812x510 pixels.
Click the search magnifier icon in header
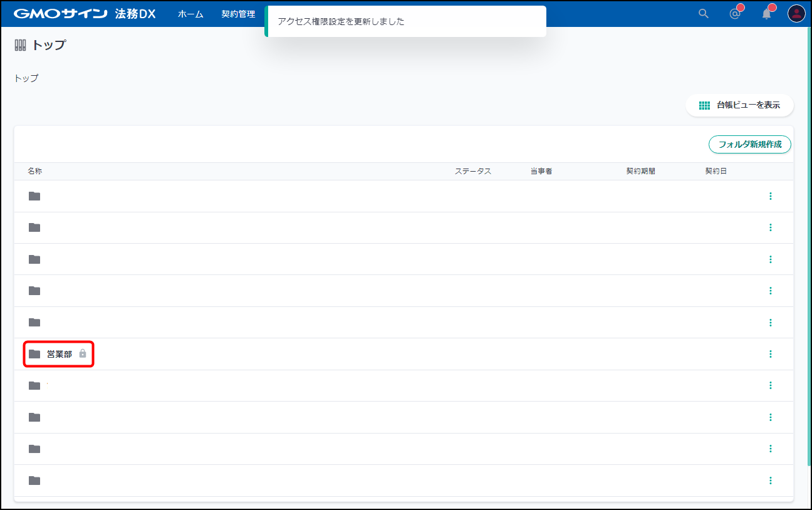[x=704, y=14]
